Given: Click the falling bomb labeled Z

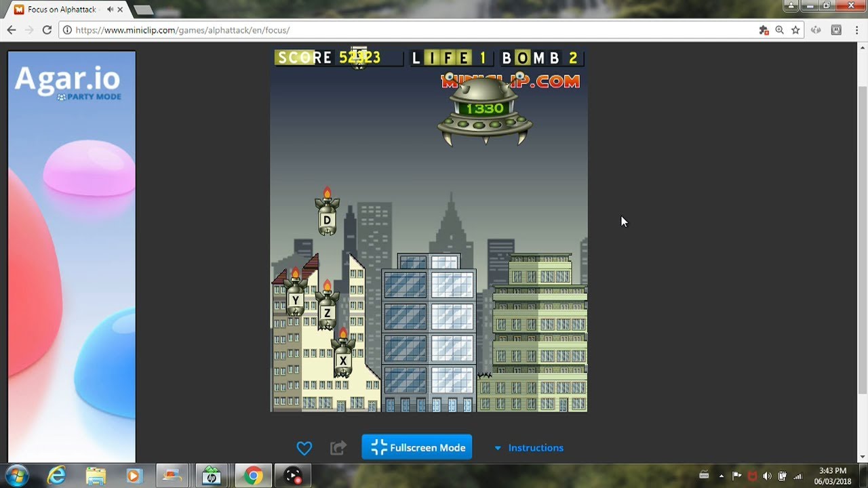Looking at the screenshot, I should click(x=327, y=306).
